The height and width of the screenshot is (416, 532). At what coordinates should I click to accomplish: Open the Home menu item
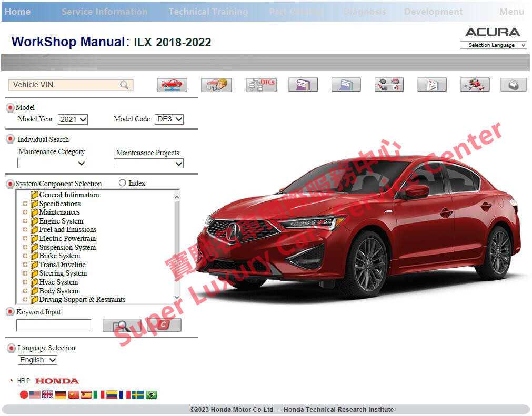(x=18, y=12)
